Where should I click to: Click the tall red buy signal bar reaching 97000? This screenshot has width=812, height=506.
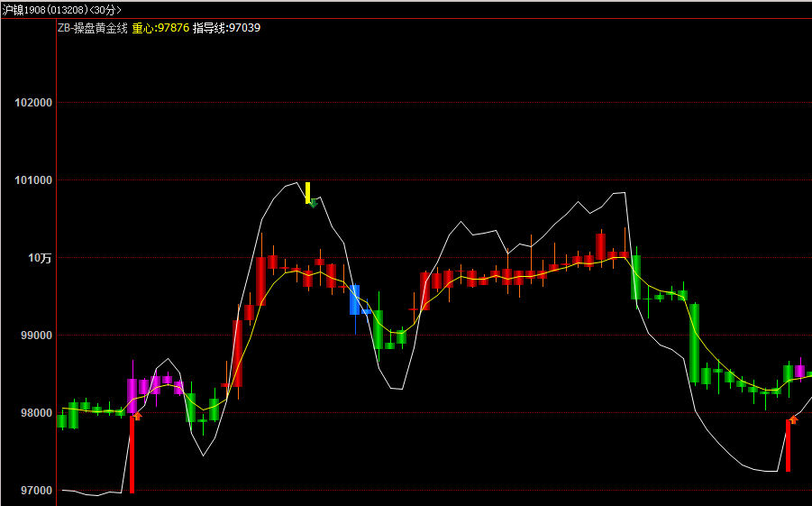pyautogui.click(x=132, y=455)
